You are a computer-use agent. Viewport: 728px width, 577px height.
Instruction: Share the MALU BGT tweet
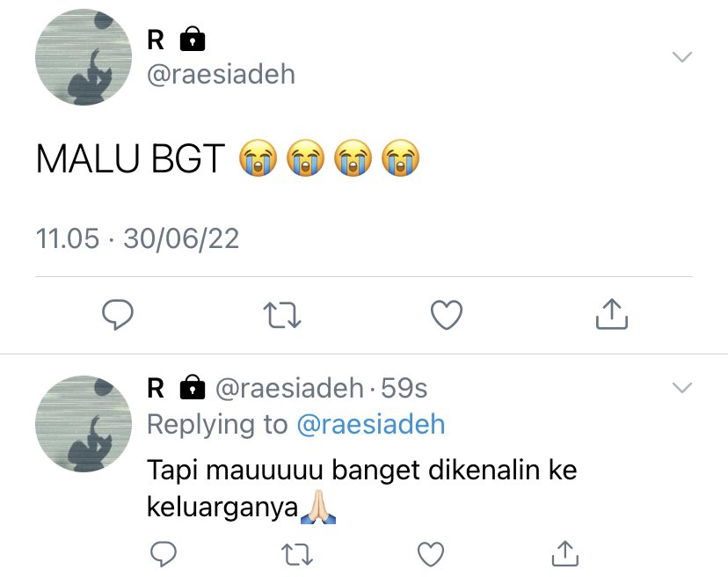[612, 314]
